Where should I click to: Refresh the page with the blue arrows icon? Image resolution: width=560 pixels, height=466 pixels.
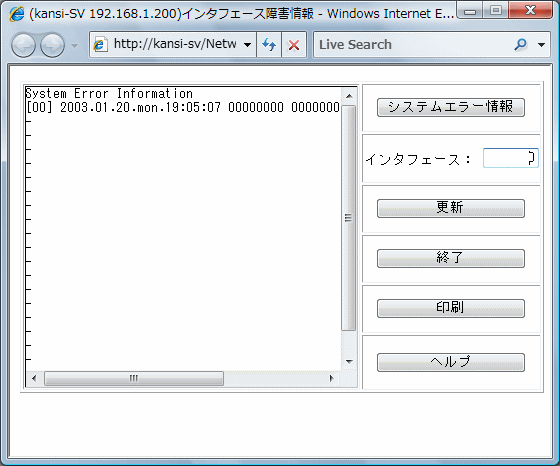pyautogui.click(x=269, y=45)
